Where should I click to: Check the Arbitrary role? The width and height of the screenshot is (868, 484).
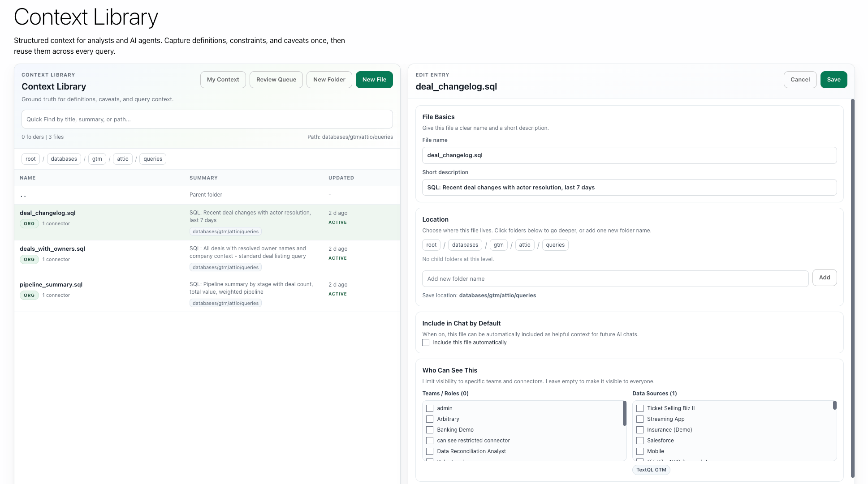pyautogui.click(x=430, y=419)
